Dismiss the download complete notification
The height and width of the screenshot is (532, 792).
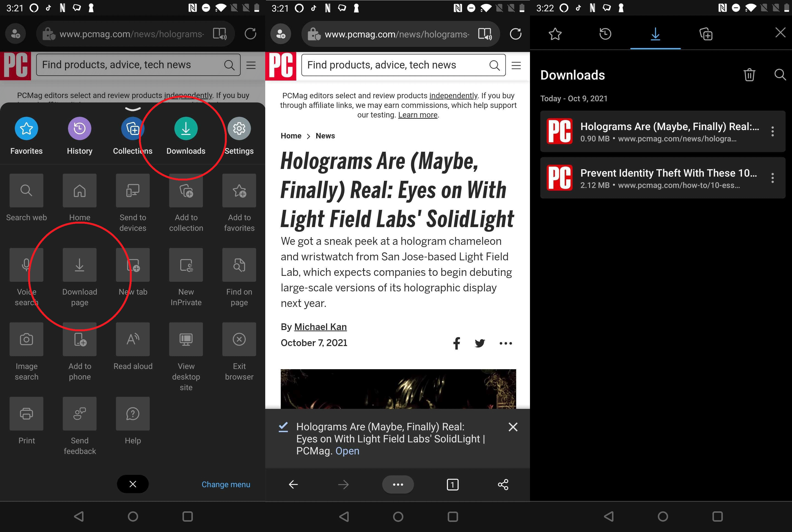(x=513, y=427)
